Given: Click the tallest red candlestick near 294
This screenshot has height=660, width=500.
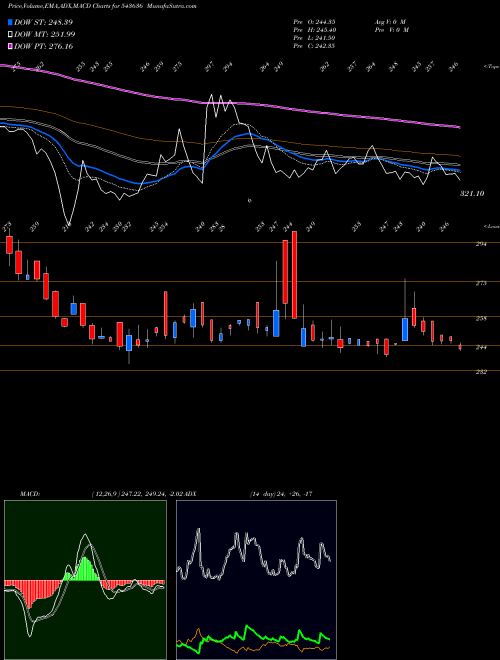Looking at the screenshot, I should (x=295, y=275).
